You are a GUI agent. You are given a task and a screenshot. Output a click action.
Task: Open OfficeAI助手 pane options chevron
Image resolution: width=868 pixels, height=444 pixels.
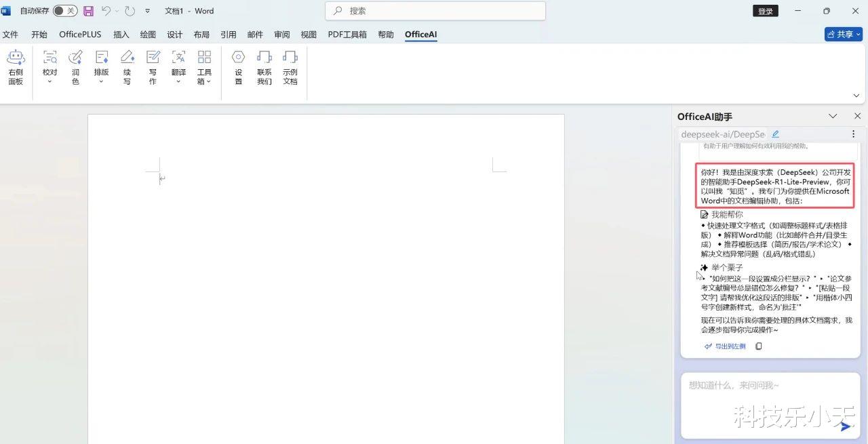[833, 117]
